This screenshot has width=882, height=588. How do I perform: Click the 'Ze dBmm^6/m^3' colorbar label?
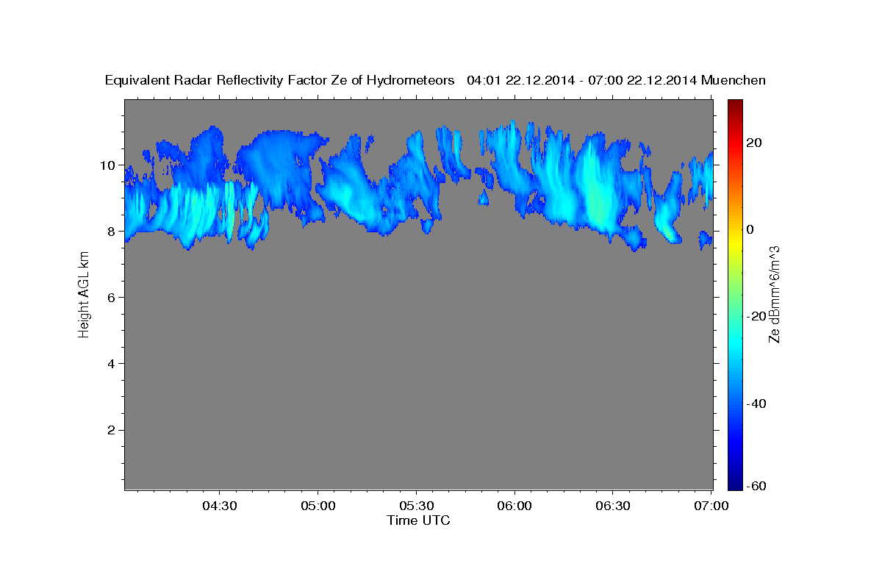point(774,294)
